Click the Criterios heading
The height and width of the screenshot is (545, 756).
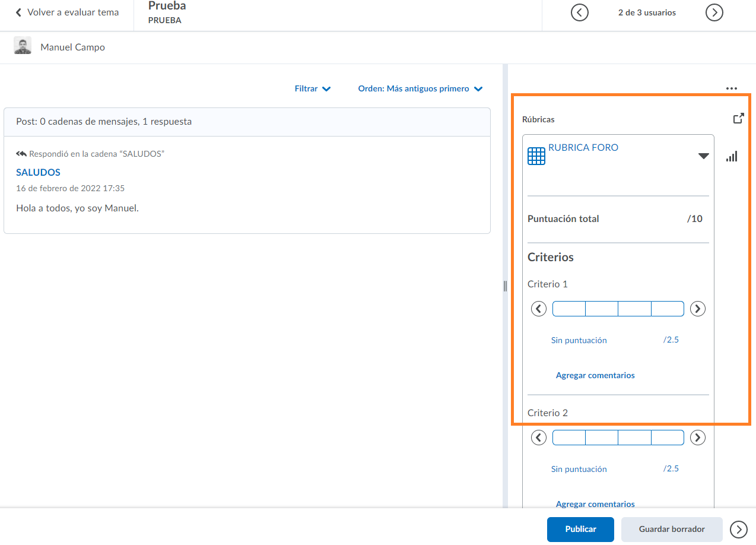tap(551, 257)
